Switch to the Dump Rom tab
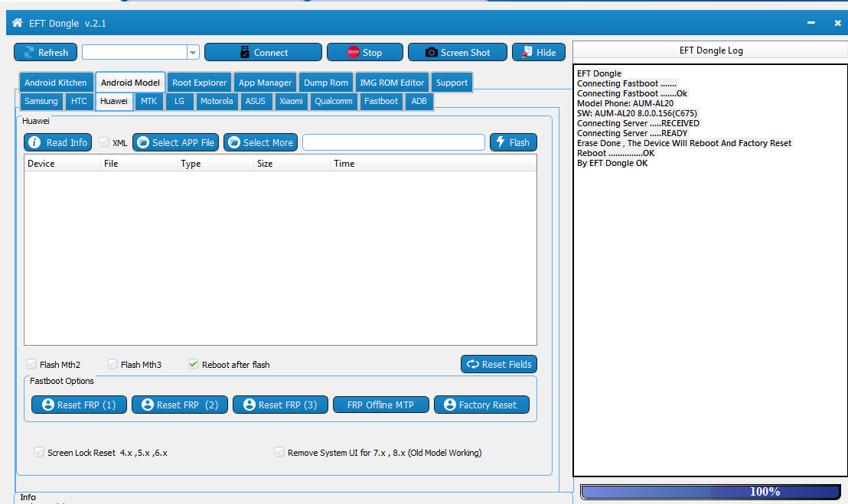The height and width of the screenshot is (504, 848). [325, 83]
